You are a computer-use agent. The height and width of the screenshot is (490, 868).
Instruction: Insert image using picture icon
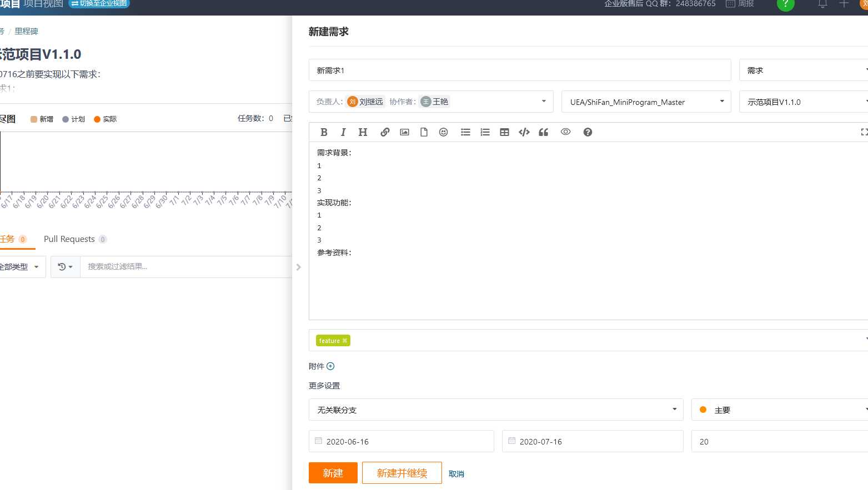tap(404, 132)
